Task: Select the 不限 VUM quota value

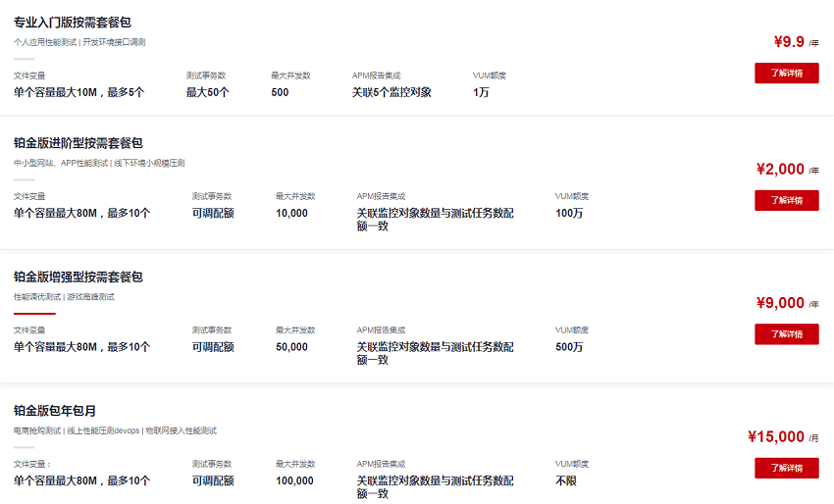Action: pyautogui.click(x=566, y=481)
